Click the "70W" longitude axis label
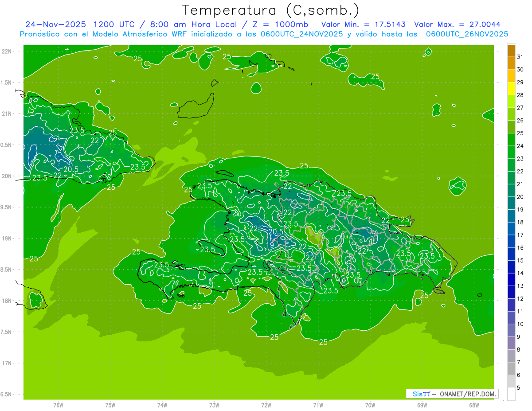532x411 pixels. pyautogui.click(x=370, y=405)
